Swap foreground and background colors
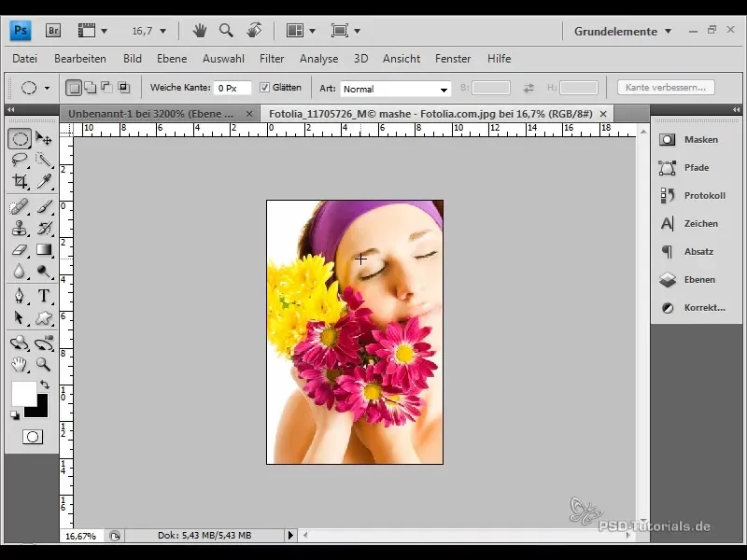The image size is (747, 560). point(45,384)
